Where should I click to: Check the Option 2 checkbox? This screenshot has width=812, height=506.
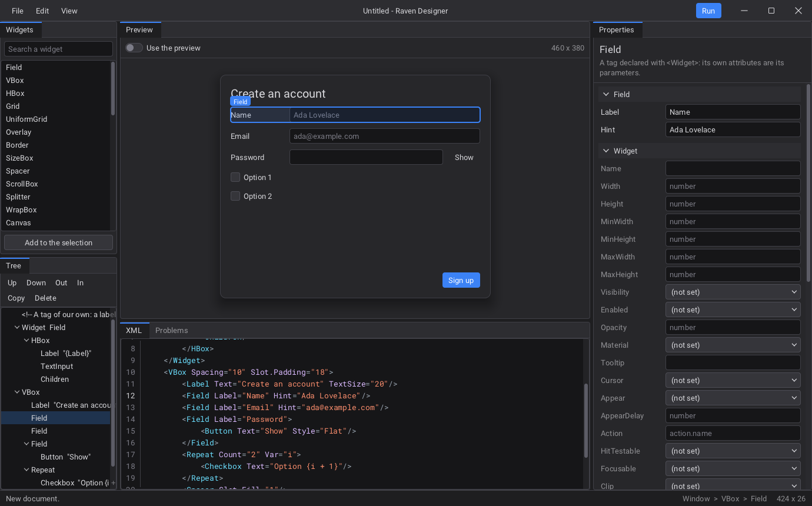[235, 196]
